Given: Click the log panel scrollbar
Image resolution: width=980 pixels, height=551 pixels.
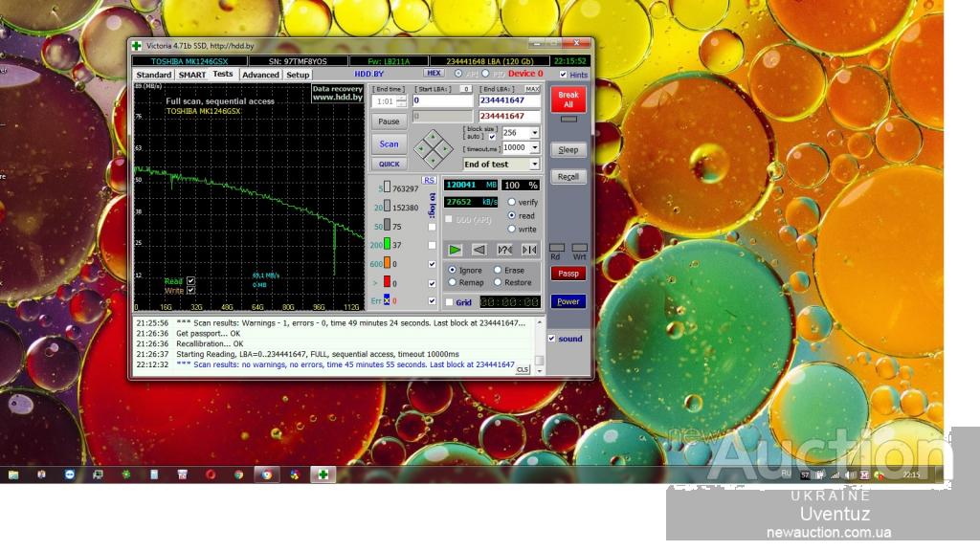Looking at the screenshot, I should coord(540,345).
